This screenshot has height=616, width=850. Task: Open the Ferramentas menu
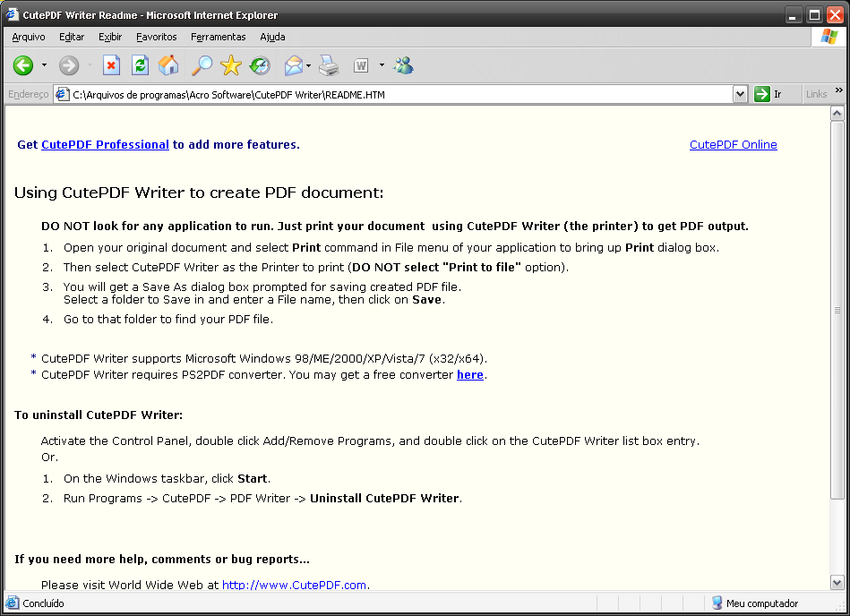218,37
